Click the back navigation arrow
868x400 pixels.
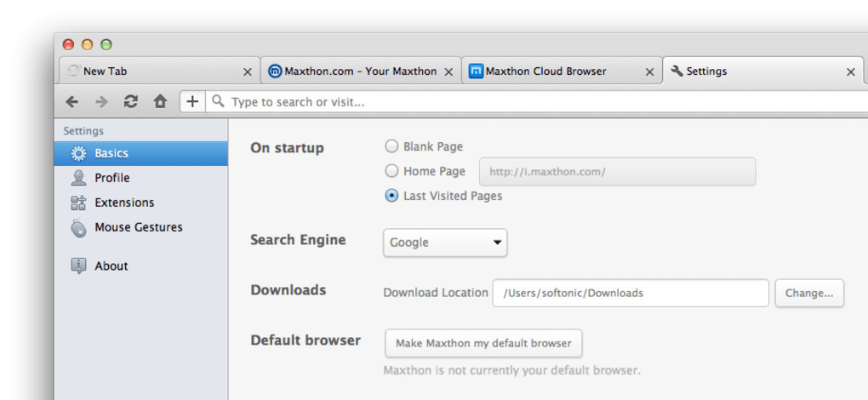(72, 101)
